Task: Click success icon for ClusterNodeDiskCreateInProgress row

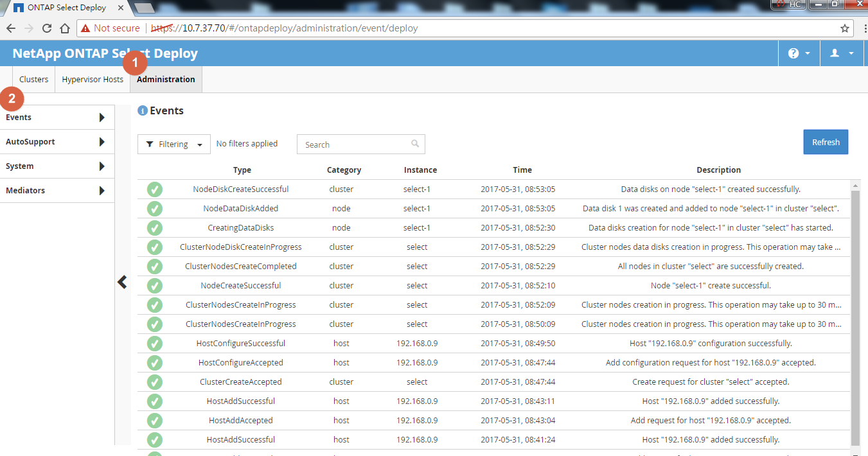Action: tap(155, 247)
